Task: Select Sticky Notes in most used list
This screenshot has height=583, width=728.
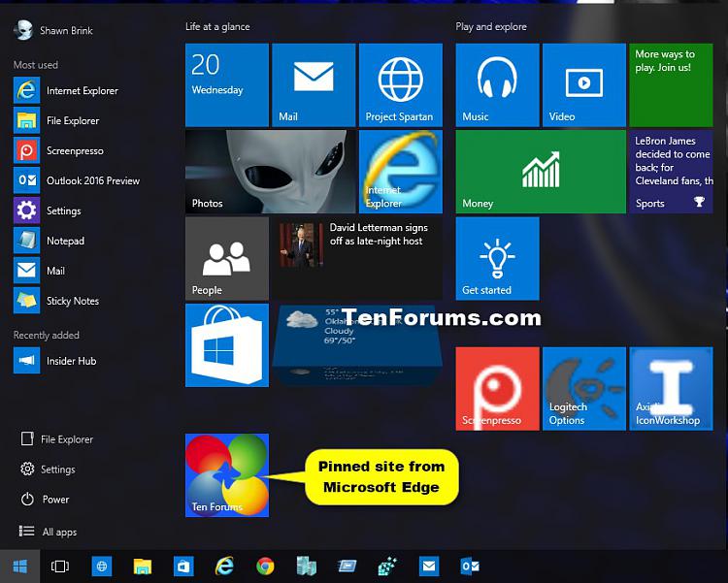Action: point(72,301)
